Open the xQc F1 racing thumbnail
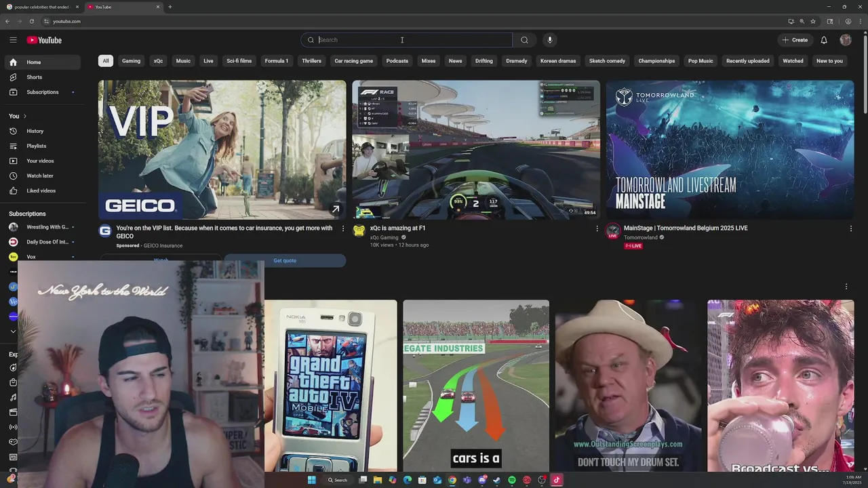The image size is (868, 488). tap(476, 150)
